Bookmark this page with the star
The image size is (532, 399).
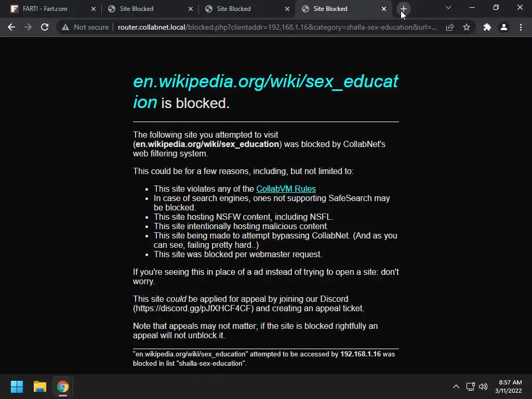click(467, 27)
